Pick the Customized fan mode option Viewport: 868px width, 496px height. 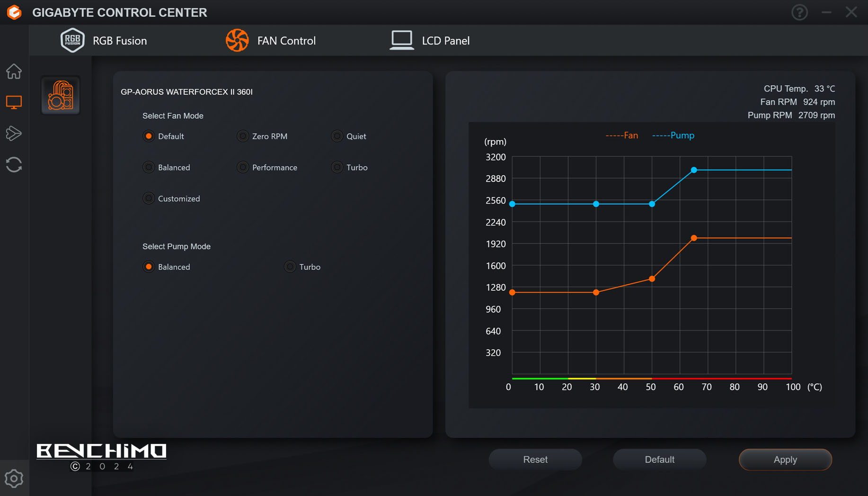[x=149, y=199]
